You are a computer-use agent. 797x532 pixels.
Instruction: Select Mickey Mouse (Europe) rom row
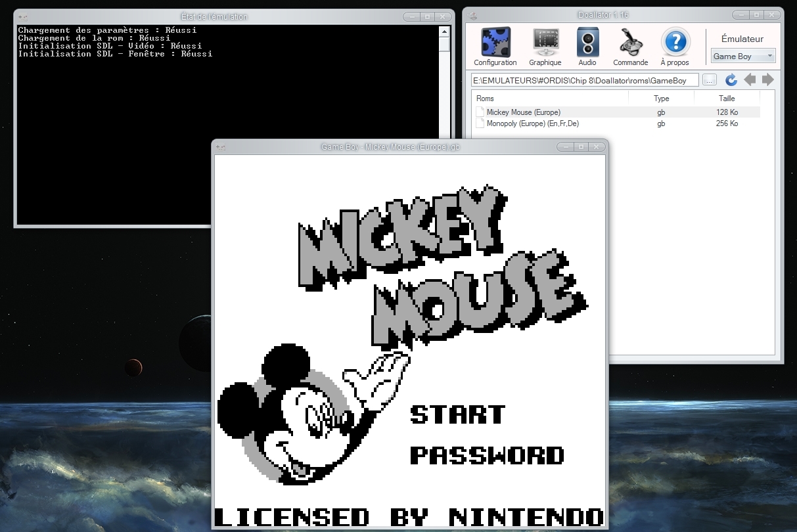[x=616, y=112]
